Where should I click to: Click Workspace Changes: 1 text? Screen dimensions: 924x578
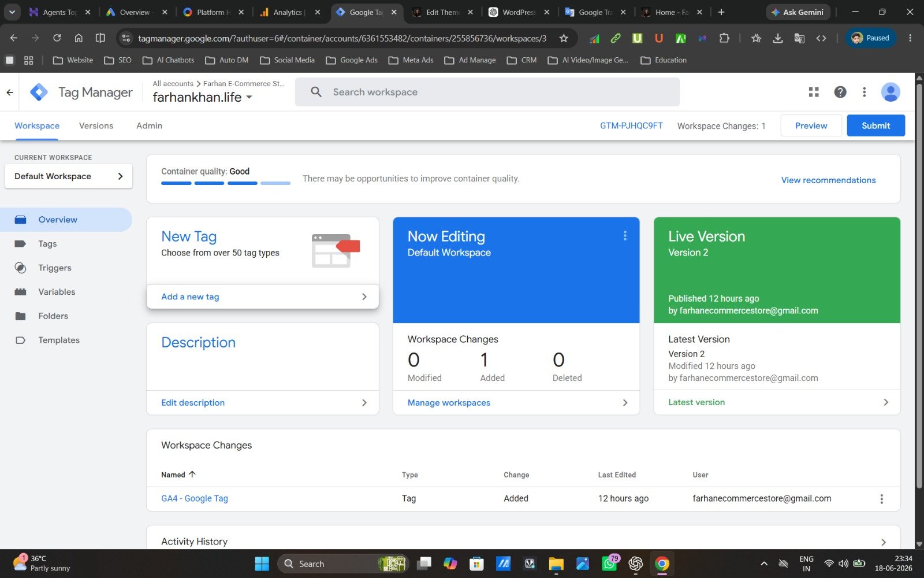[721, 126]
